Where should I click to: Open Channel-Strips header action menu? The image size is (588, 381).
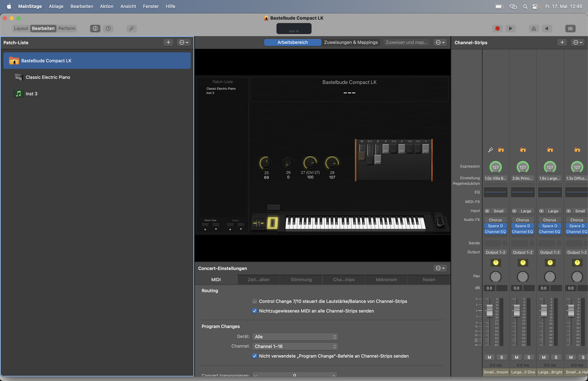[577, 42]
